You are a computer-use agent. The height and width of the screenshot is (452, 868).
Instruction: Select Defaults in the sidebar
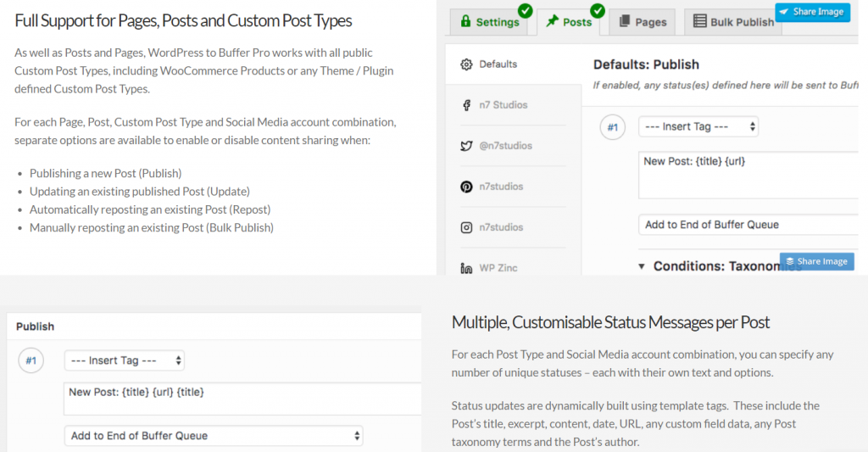(x=513, y=64)
